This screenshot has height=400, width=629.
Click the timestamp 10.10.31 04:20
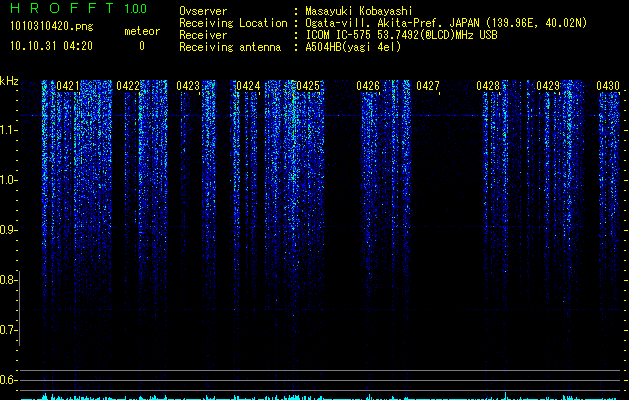tap(51, 46)
